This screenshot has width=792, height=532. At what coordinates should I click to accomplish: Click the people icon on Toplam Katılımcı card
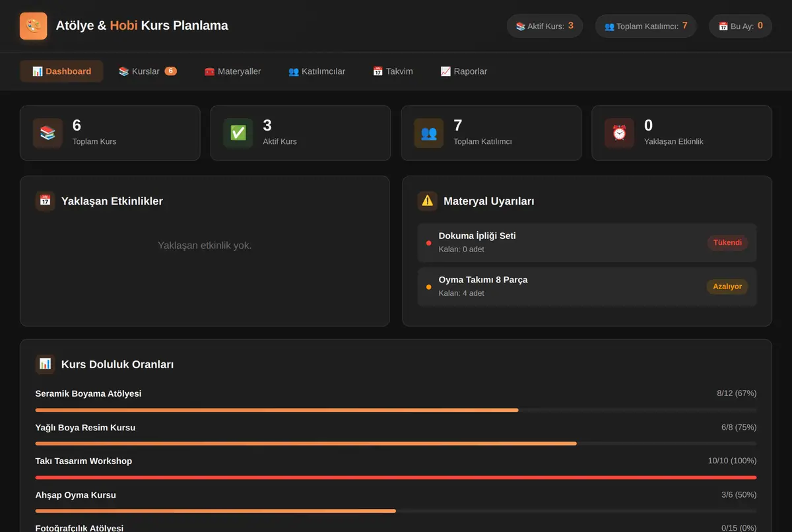click(429, 133)
